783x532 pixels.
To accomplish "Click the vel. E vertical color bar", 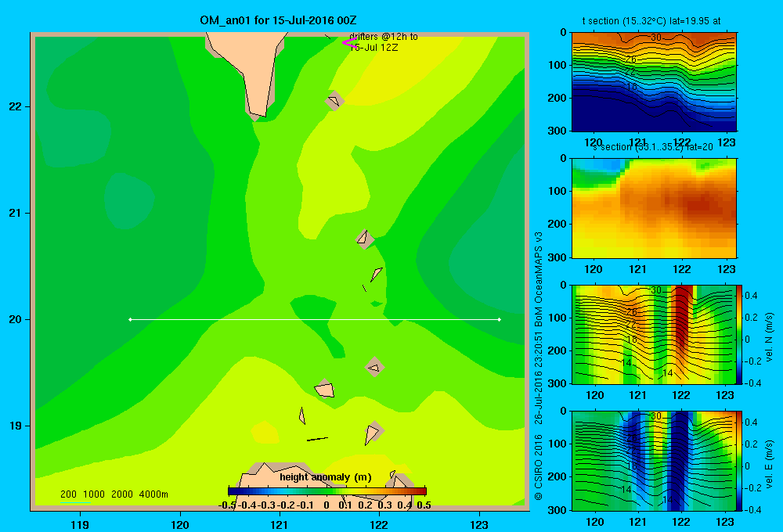I will [739, 461].
